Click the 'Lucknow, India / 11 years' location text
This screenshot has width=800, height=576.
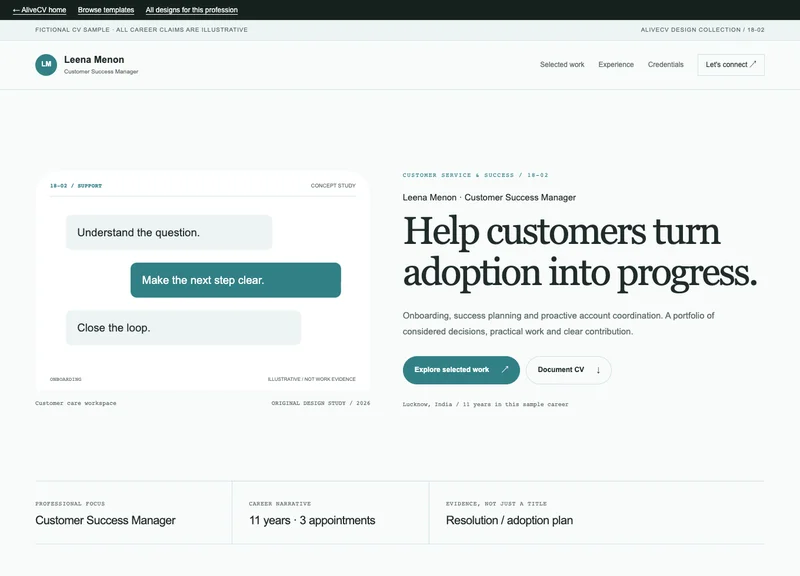click(x=485, y=404)
